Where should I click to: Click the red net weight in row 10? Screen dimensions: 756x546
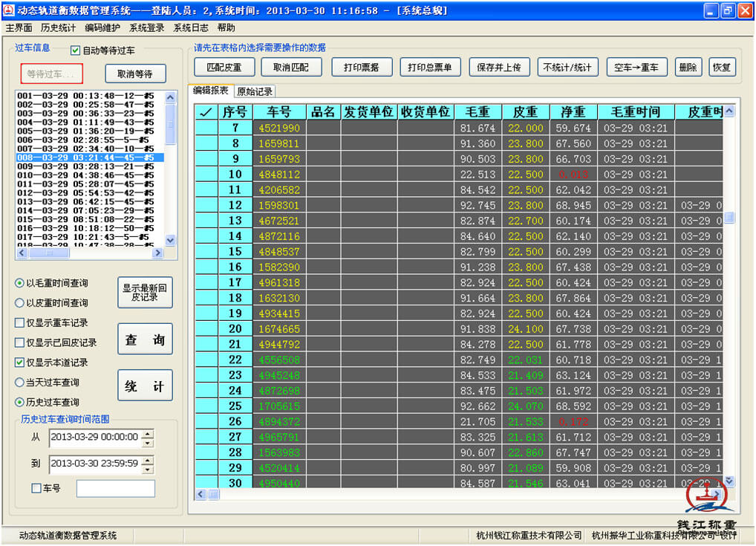(x=573, y=175)
